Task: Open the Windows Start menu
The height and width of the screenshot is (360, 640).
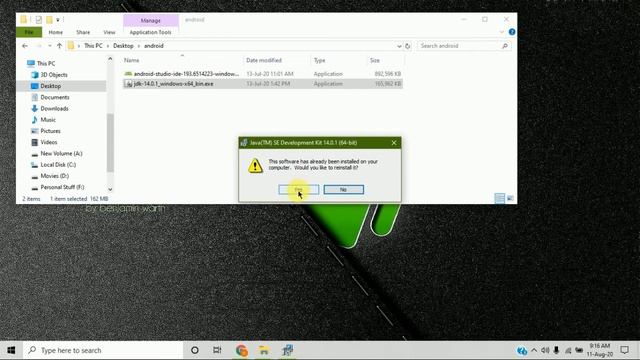Action: (11, 350)
